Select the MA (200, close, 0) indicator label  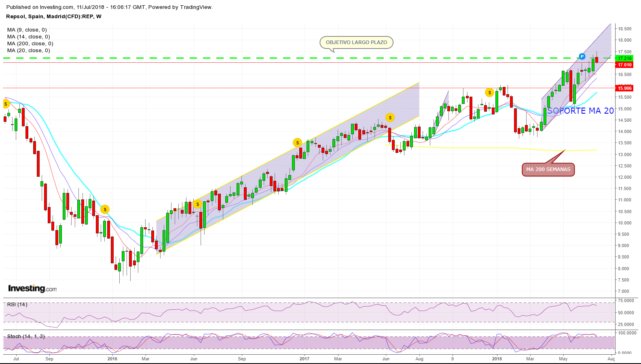[30, 44]
